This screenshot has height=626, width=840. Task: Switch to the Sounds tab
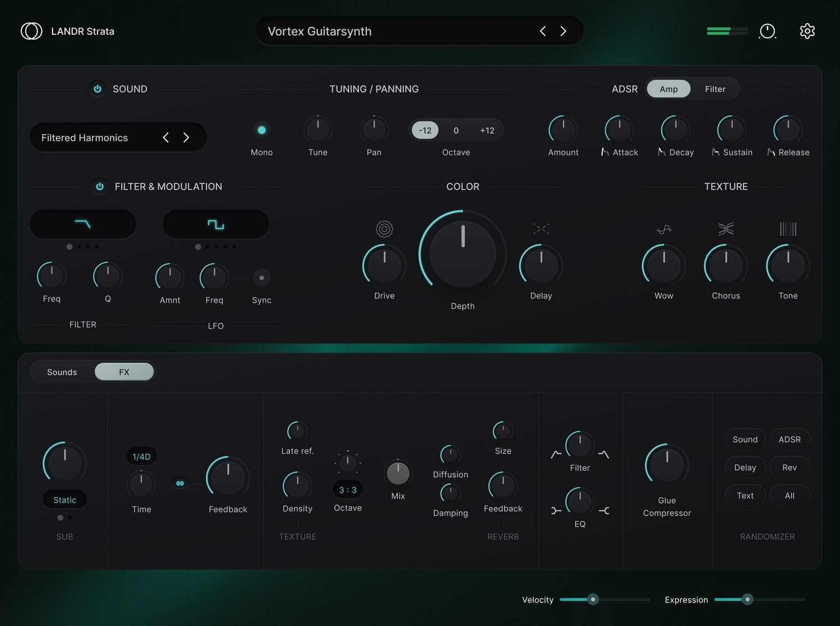pyautogui.click(x=62, y=372)
